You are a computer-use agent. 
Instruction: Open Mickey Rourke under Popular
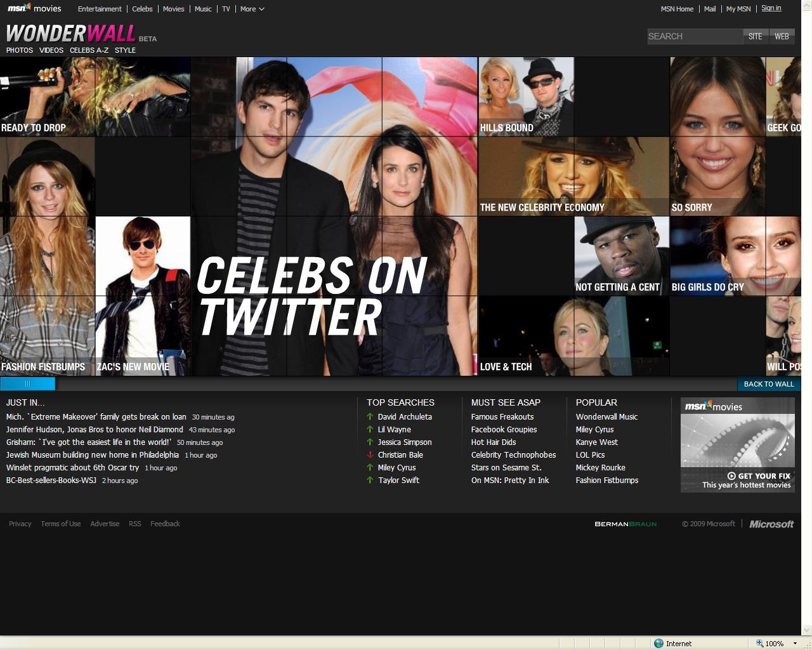click(x=600, y=468)
